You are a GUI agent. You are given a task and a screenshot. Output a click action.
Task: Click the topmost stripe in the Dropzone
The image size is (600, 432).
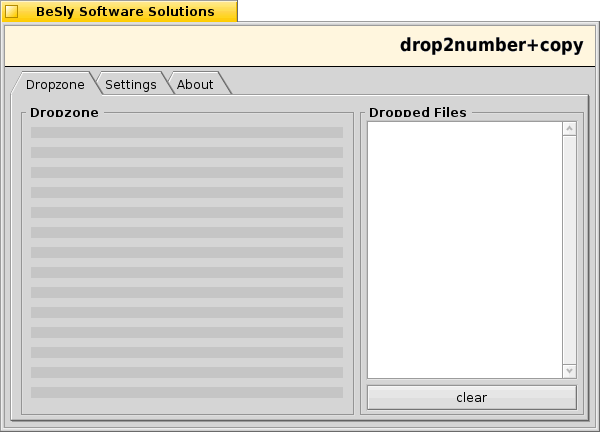(187, 132)
